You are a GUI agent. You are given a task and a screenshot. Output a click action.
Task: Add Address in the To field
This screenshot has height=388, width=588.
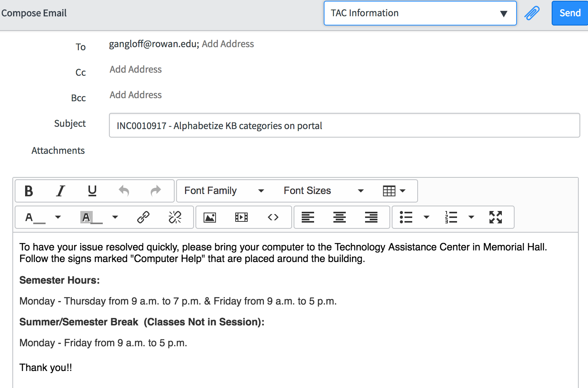(x=228, y=44)
